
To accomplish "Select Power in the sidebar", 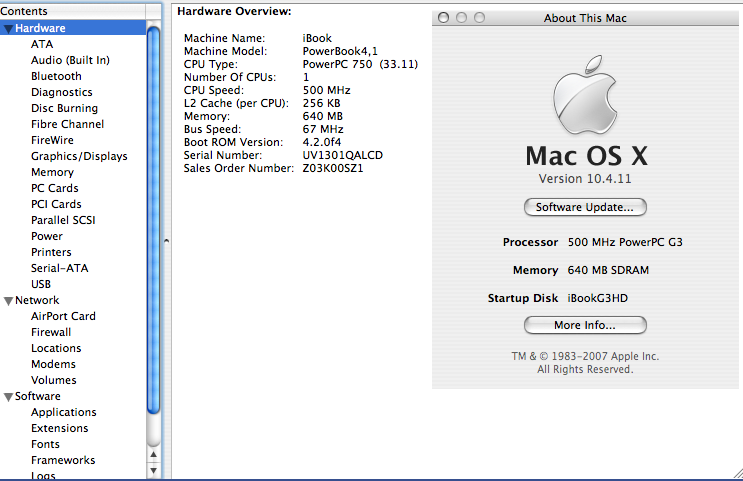I will [46, 236].
